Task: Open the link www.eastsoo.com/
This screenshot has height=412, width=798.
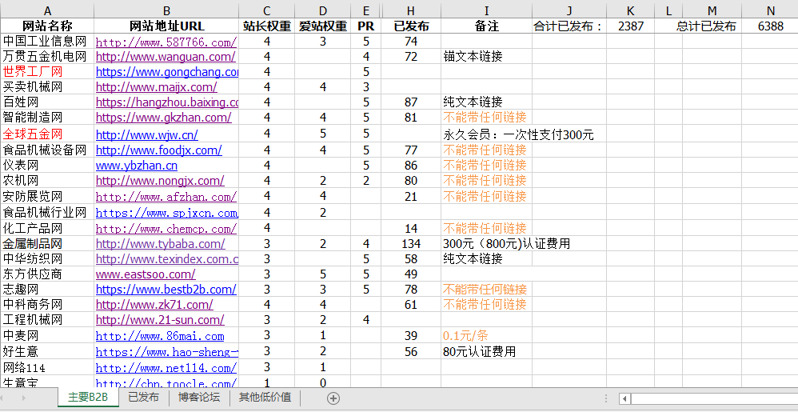Action: point(146,274)
